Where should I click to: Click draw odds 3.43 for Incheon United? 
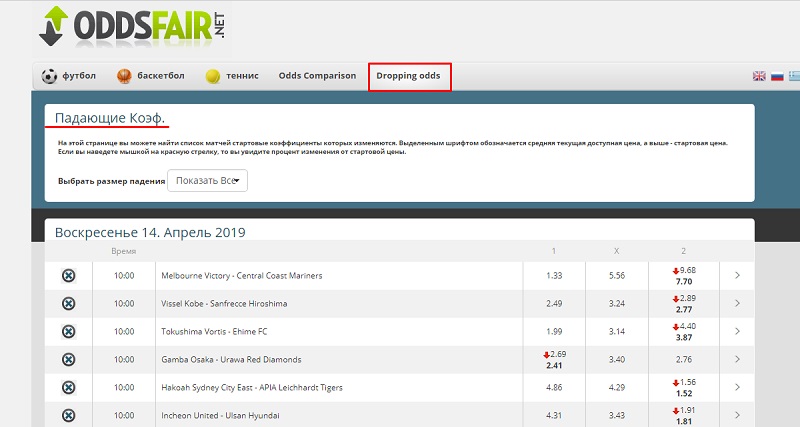(x=617, y=416)
